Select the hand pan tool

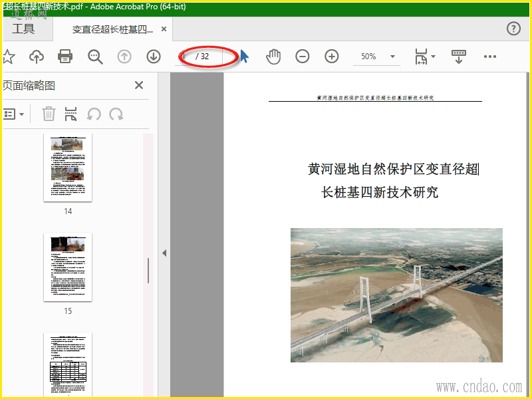click(x=273, y=57)
